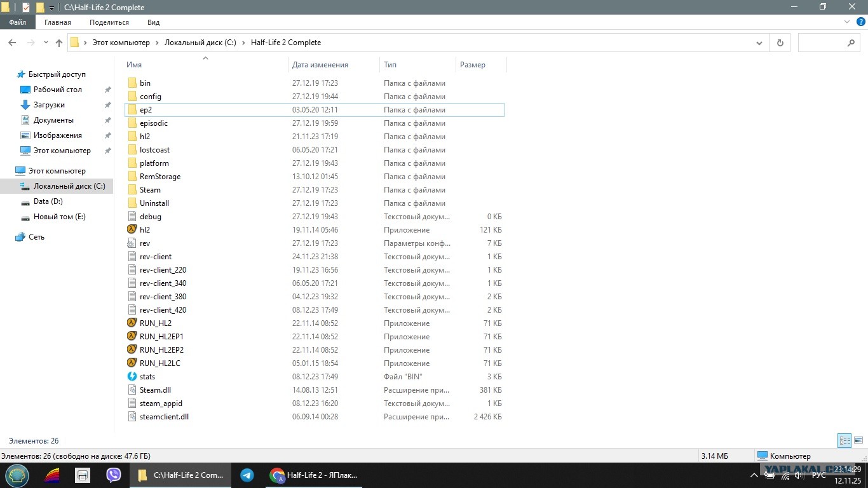Switch to the Поделиться ribbon tab
This screenshot has width=868, height=488.
(x=109, y=22)
